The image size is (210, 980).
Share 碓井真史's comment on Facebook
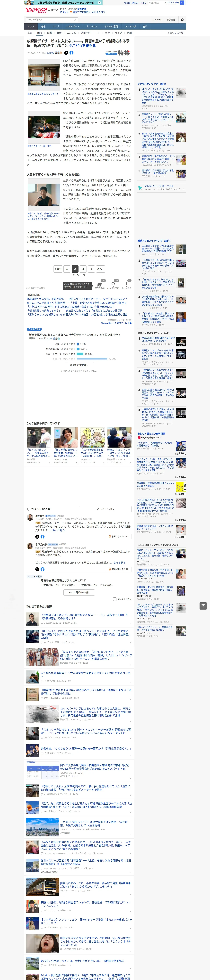coord(42,537)
